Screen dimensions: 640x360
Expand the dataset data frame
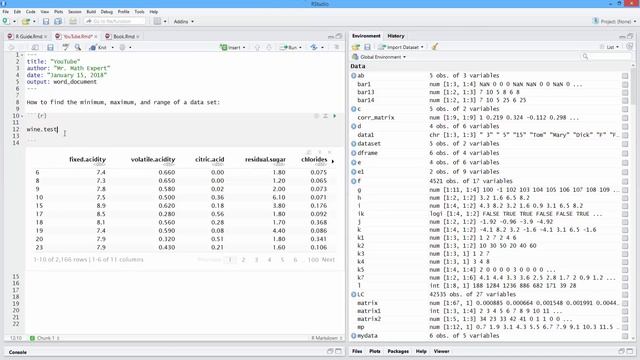353,144
